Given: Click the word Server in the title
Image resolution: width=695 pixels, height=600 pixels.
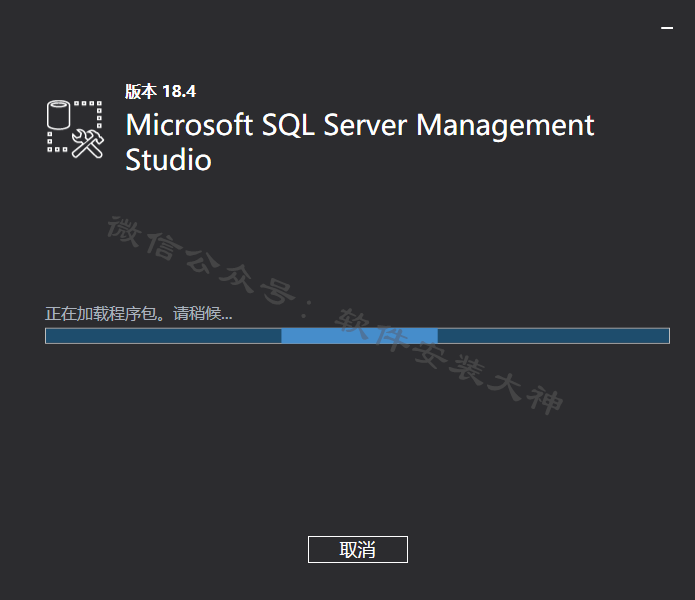Looking at the screenshot, I should [x=365, y=125].
